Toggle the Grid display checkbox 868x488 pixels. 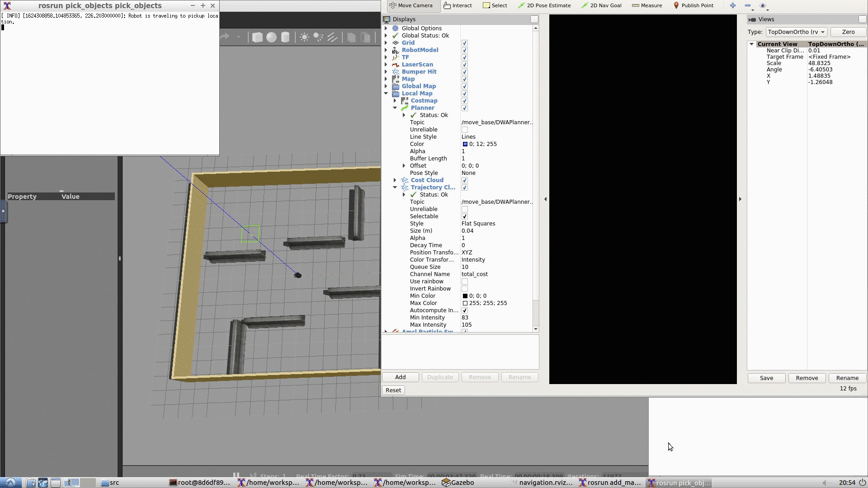tap(464, 43)
